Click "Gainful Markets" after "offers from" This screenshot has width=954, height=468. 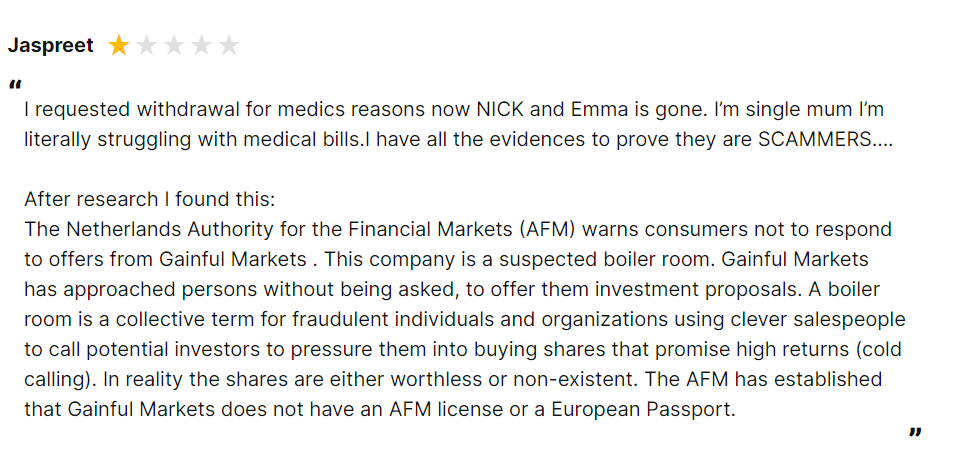pos(233,259)
